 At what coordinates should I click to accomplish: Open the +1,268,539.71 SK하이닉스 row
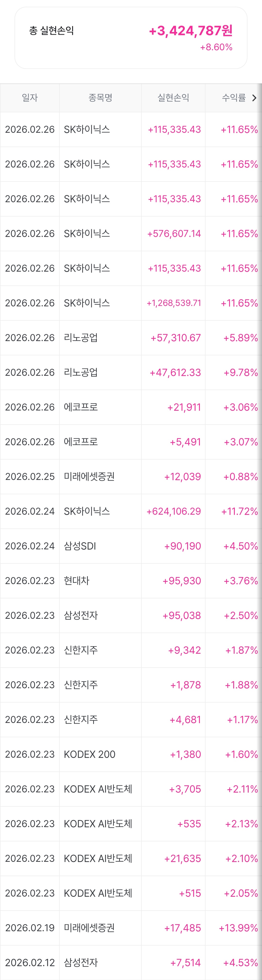pyautogui.click(x=131, y=303)
